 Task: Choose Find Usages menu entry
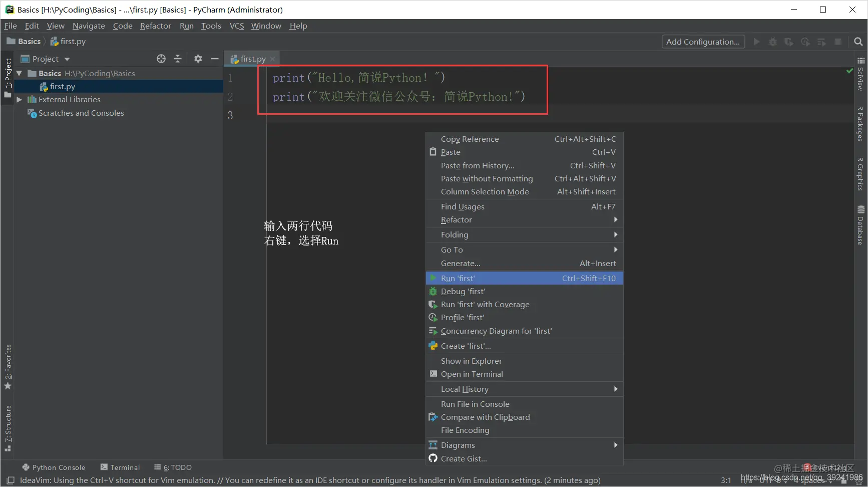525,207
